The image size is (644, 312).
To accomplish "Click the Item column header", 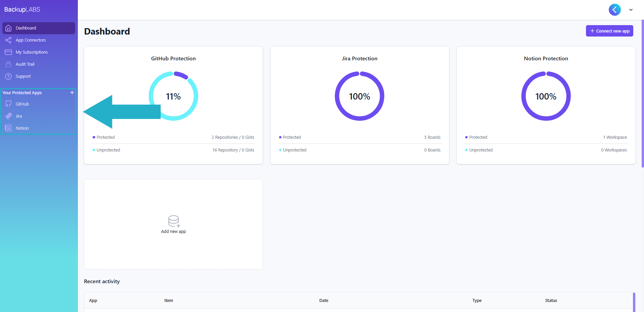I will pos(169,301).
